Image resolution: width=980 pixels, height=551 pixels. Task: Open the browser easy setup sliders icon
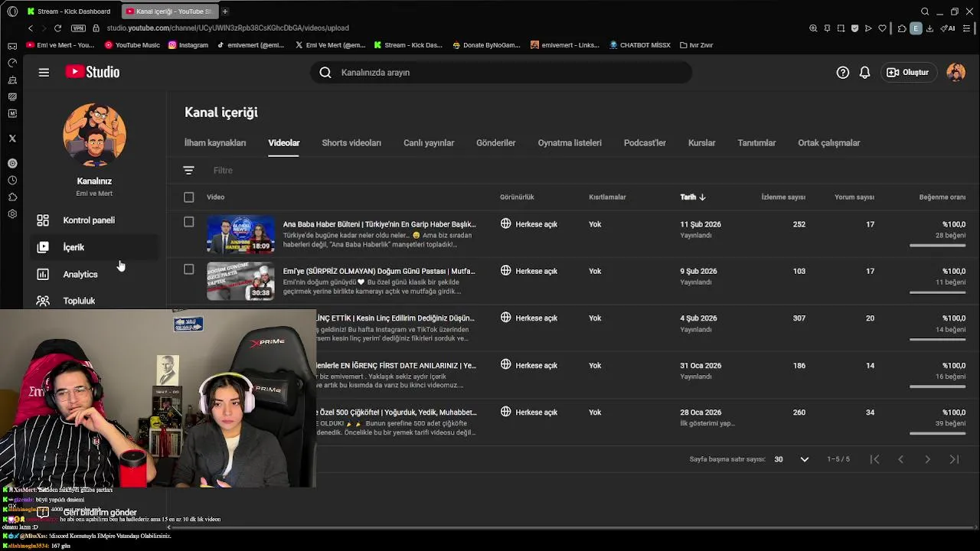966,28
